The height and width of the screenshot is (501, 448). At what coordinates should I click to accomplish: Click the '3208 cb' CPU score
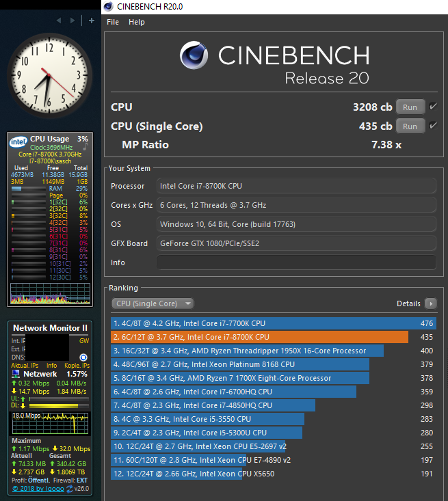point(373,107)
